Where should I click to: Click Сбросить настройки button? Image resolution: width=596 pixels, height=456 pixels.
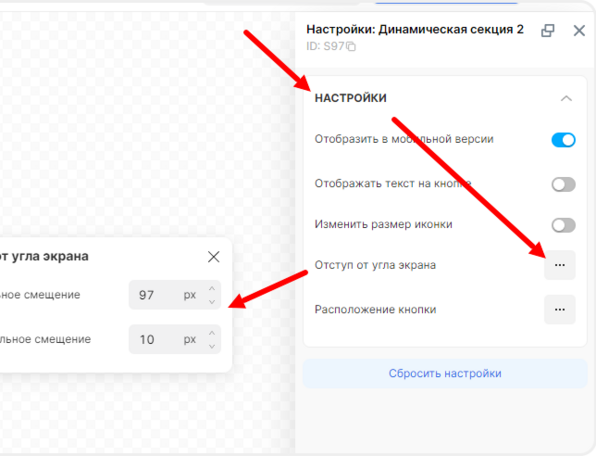pyautogui.click(x=445, y=374)
